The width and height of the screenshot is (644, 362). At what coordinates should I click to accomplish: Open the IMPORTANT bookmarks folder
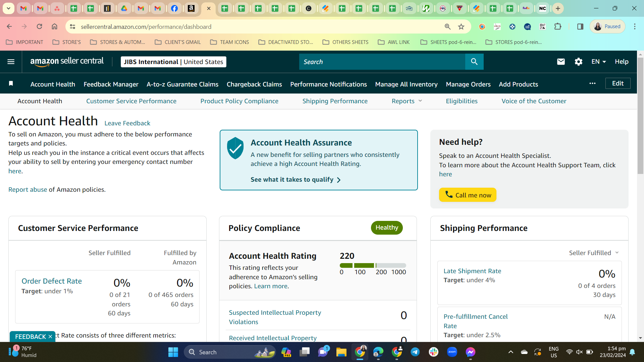point(25,42)
